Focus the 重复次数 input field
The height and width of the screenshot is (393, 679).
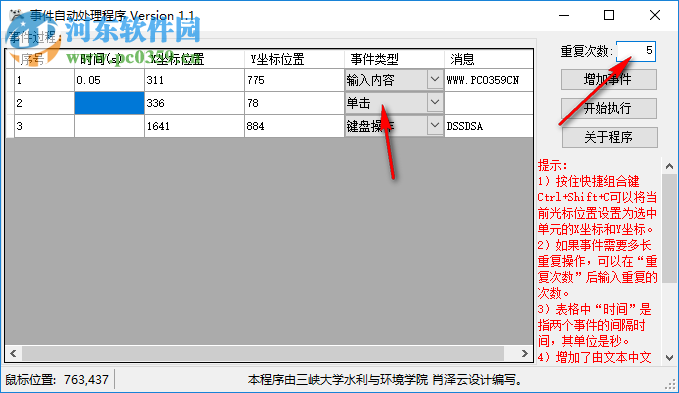tap(636, 51)
